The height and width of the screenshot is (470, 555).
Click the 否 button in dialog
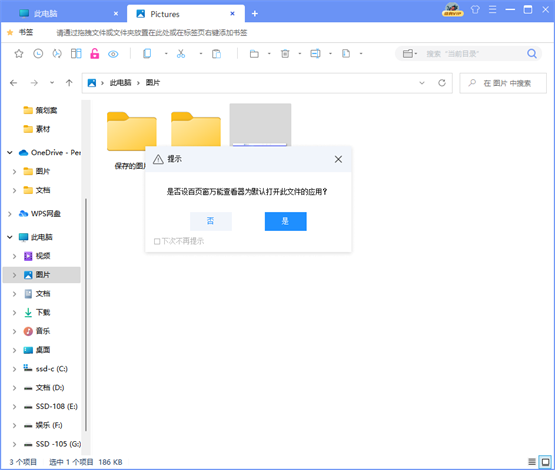tap(211, 222)
